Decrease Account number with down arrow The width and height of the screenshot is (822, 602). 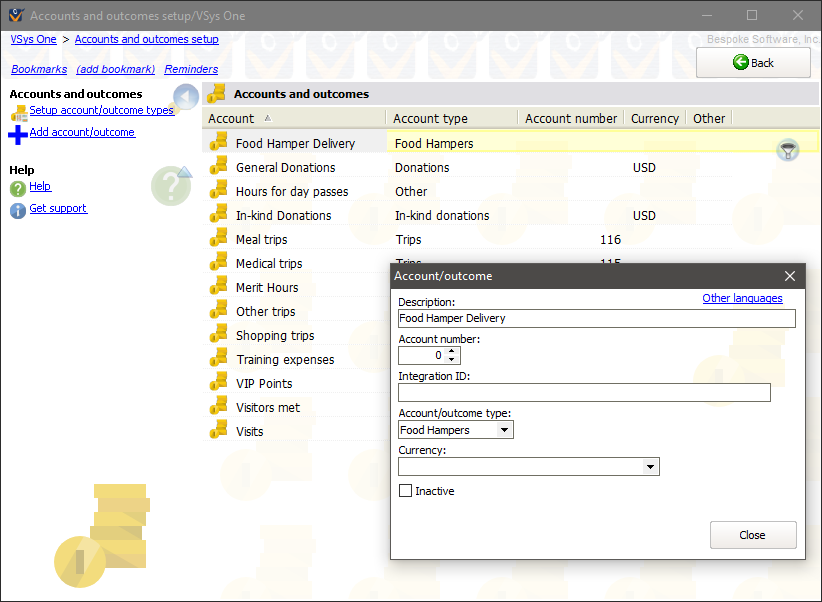pos(452,360)
